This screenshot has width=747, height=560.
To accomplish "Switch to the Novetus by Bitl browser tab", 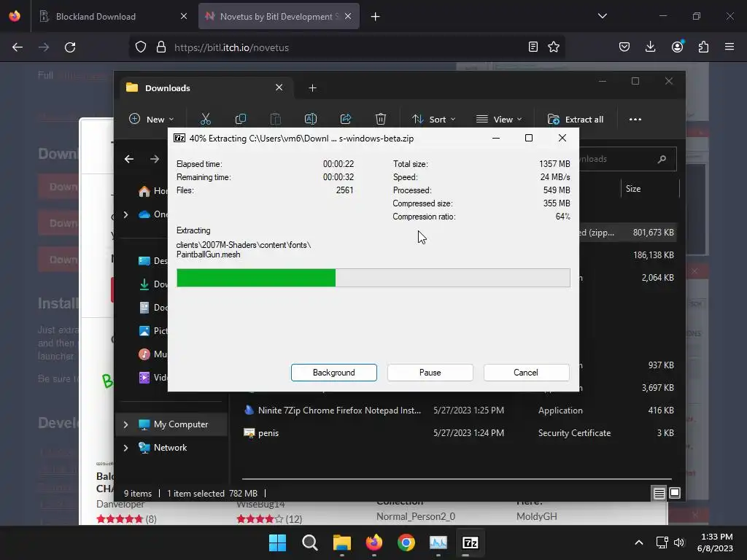I will (x=279, y=16).
